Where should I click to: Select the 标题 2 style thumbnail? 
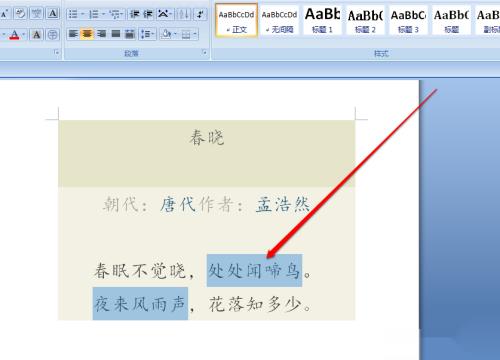(365, 19)
